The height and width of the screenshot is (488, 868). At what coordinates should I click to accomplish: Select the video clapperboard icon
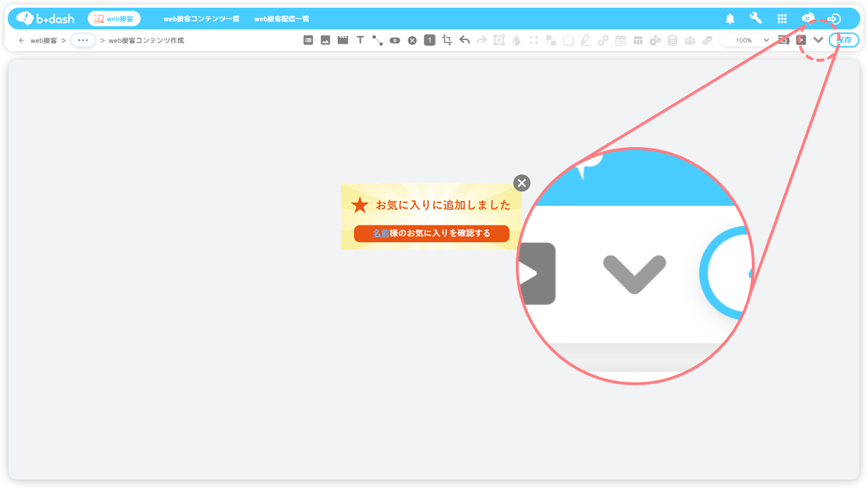click(x=343, y=41)
